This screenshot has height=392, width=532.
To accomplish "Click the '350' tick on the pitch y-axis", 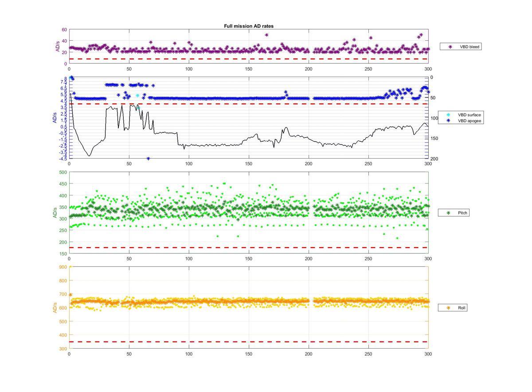I will click(x=63, y=207).
